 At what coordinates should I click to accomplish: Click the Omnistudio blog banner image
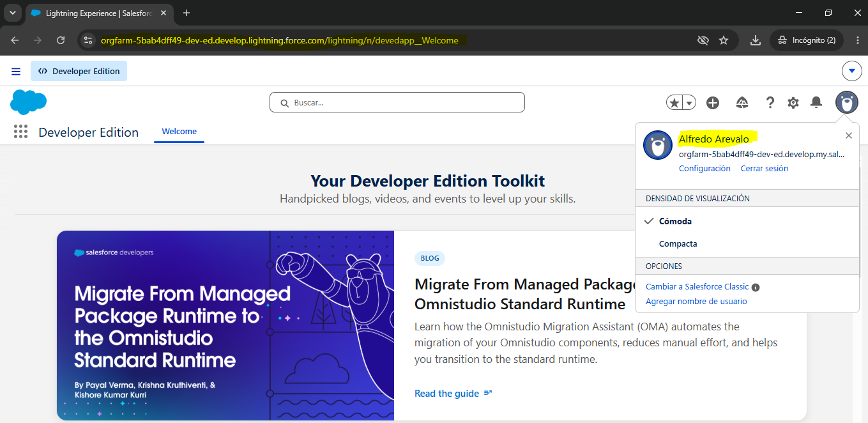coord(225,325)
